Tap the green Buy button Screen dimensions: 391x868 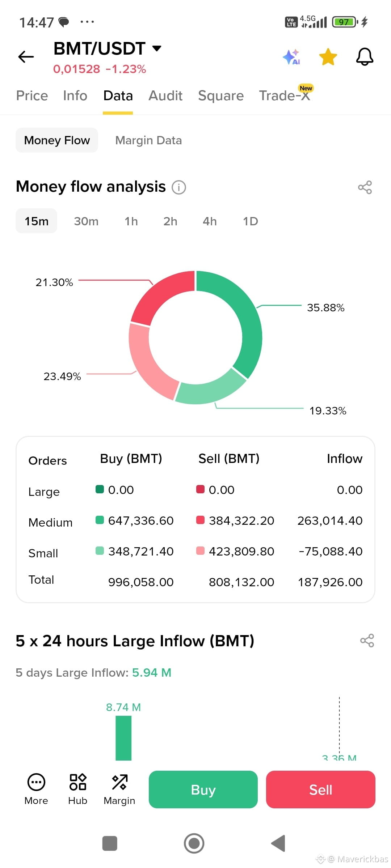pos(203,790)
